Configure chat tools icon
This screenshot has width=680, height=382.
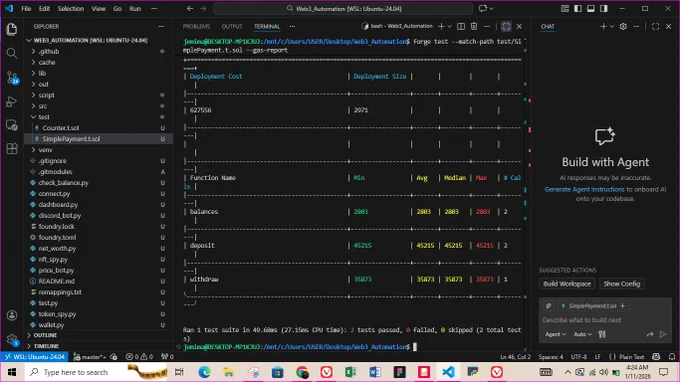coord(602,334)
